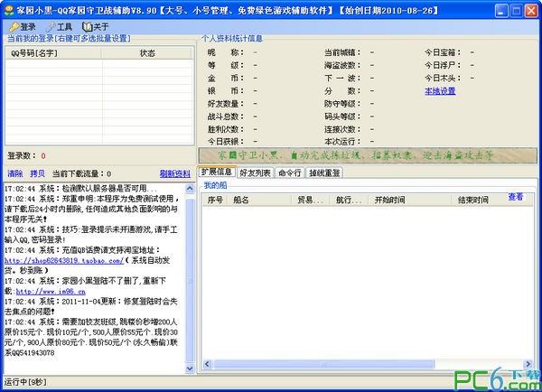Click the 序号 column header
Viewport: 542px width, 392px height.
coord(215,200)
